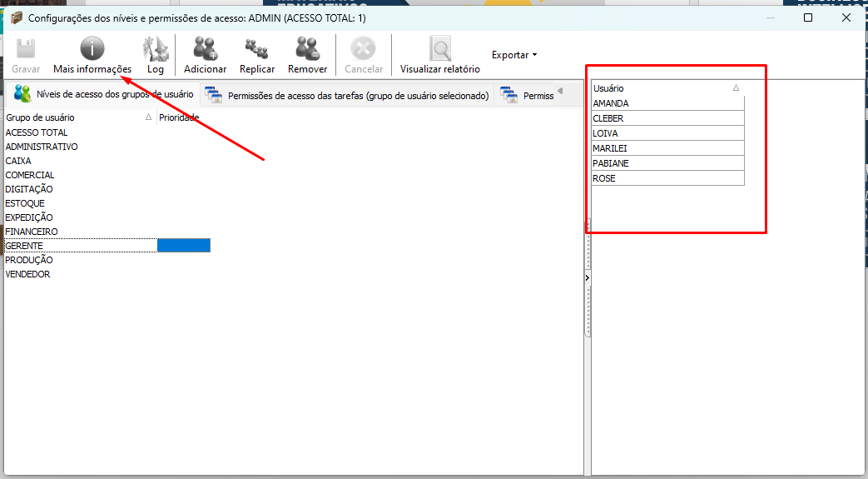Select user PABIANE in the list
Viewport: 868px width, 479px height.
click(667, 163)
